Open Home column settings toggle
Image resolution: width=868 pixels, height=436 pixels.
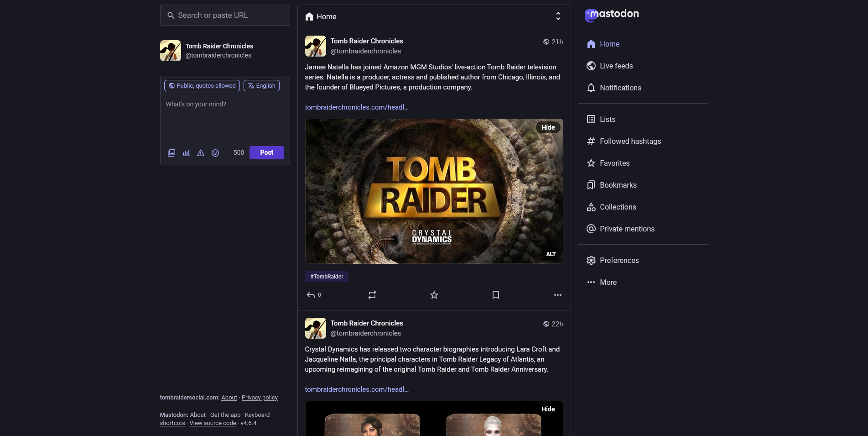tap(558, 16)
